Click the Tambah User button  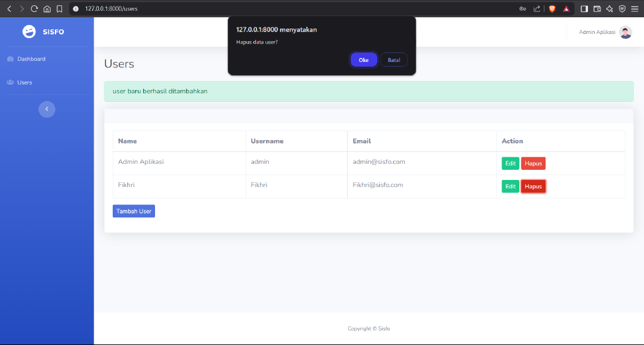coord(134,211)
